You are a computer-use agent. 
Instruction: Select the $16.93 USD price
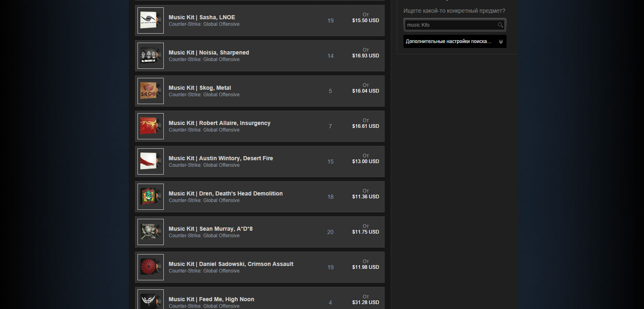point(366,56)
